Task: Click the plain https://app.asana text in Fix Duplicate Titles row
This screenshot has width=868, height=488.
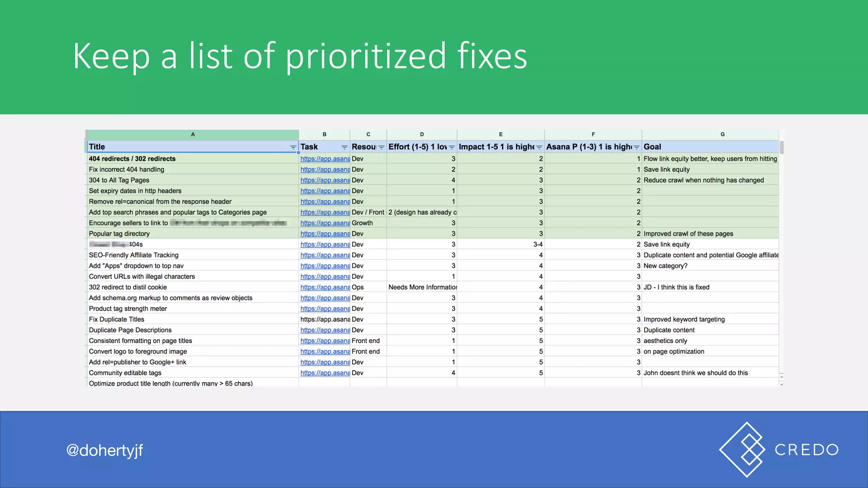Action: [x=325, y=319]
